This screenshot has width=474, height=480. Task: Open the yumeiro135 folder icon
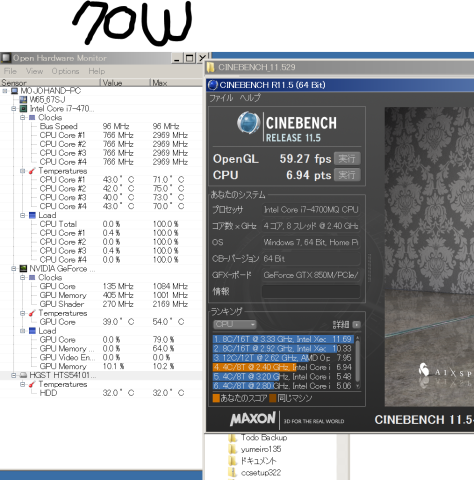[x=233, y=449]
